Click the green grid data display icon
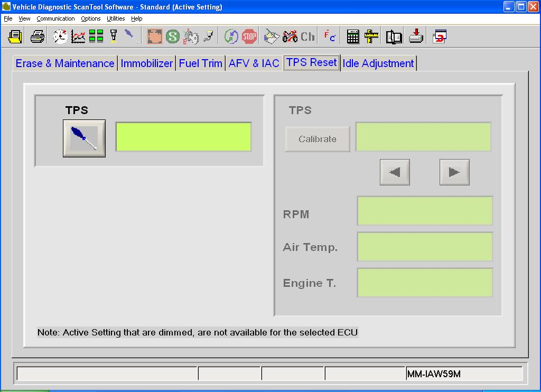The height and width of the screenshot is (392, 541). click(96, 36)
